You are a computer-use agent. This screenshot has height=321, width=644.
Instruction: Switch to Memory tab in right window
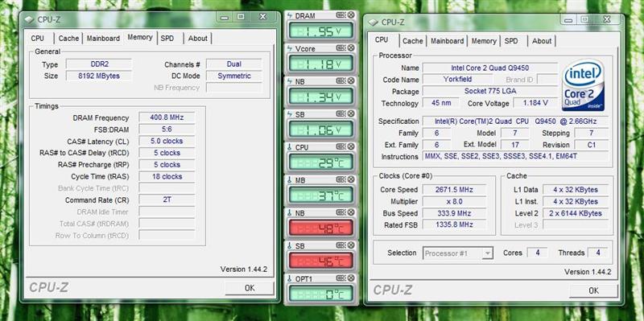(484, 41)
